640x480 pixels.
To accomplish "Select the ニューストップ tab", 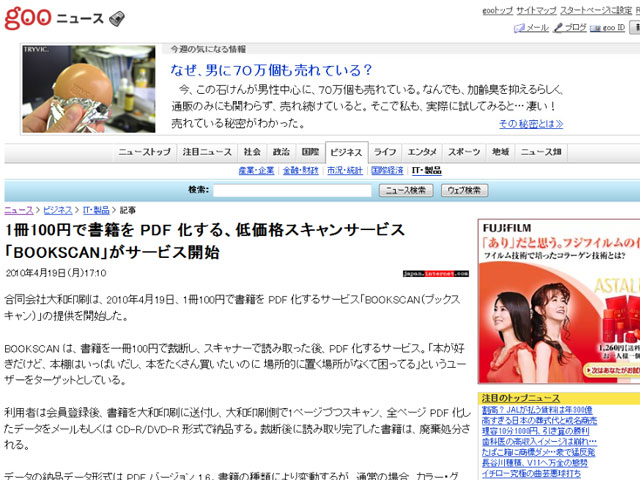I will tap(144, 152).
